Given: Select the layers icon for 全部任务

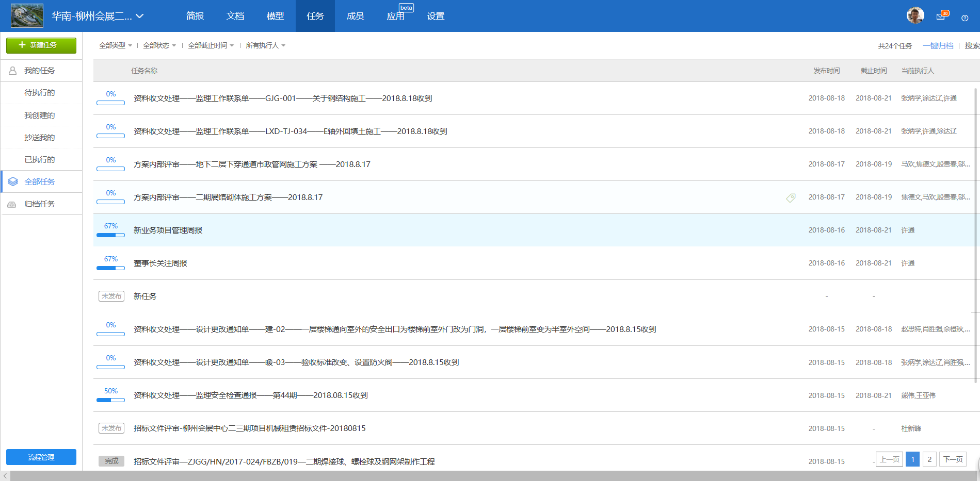Looking at the screenshot, I should (x=12, y=181).
